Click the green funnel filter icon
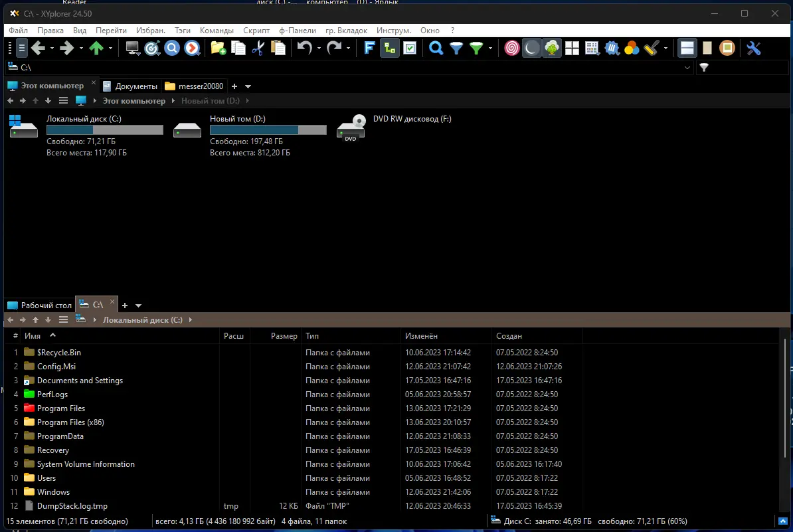Screen dimensions: 793x532 tap(476, 48)
